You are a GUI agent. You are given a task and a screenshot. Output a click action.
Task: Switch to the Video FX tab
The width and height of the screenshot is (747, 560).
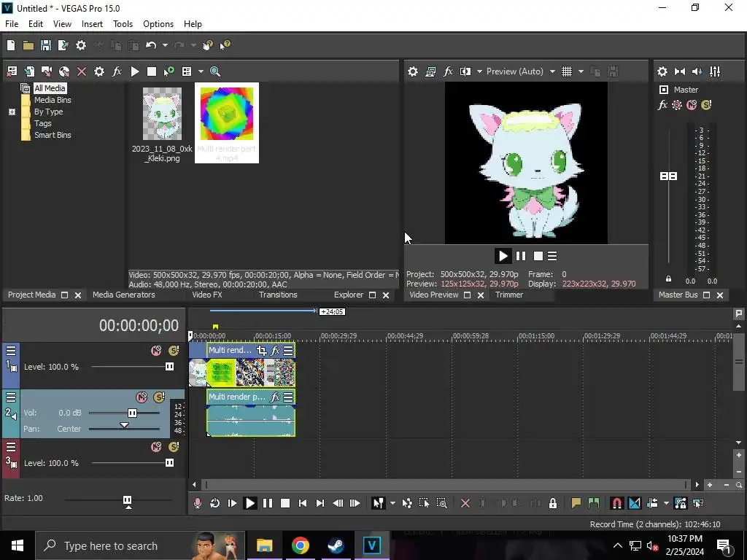(x=207, y=295)
